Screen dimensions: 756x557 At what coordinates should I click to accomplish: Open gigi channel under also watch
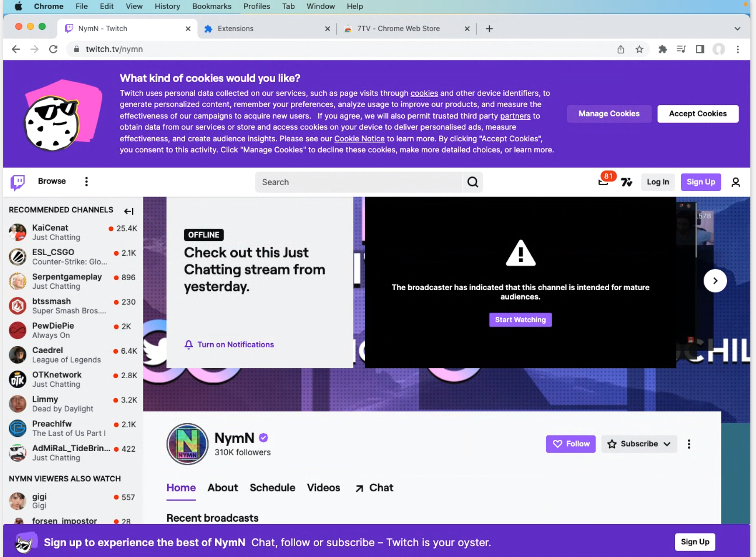(73, 501)
